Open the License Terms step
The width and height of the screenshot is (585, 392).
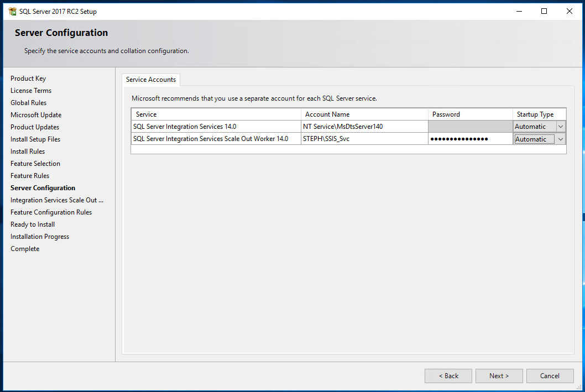click(x=31, y=90)
